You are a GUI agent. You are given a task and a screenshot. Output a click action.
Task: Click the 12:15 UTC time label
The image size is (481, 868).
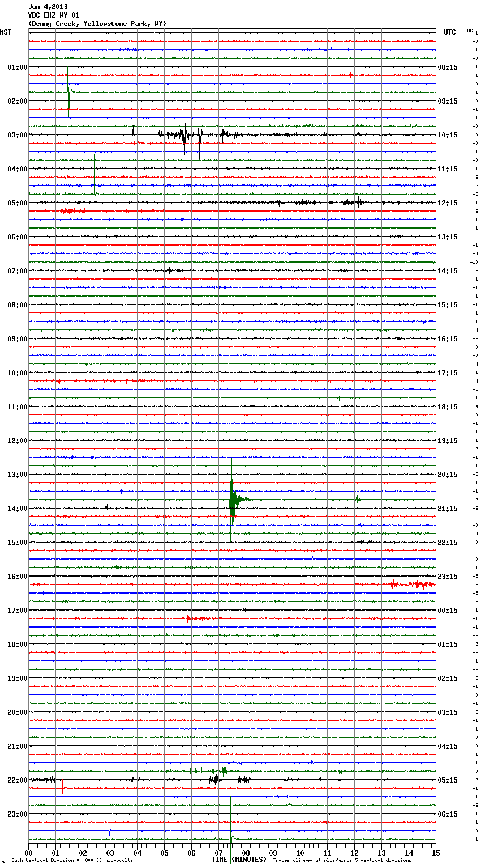(448, 203)
